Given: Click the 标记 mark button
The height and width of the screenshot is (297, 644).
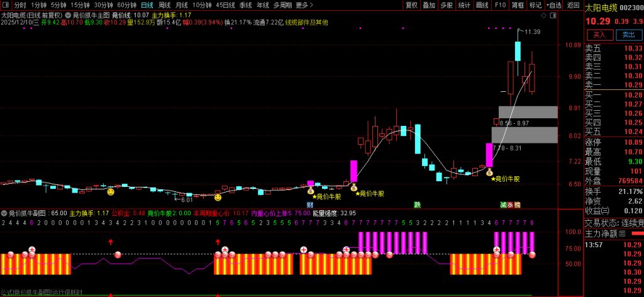Looking at the screenshot, I should pos(536,5).
